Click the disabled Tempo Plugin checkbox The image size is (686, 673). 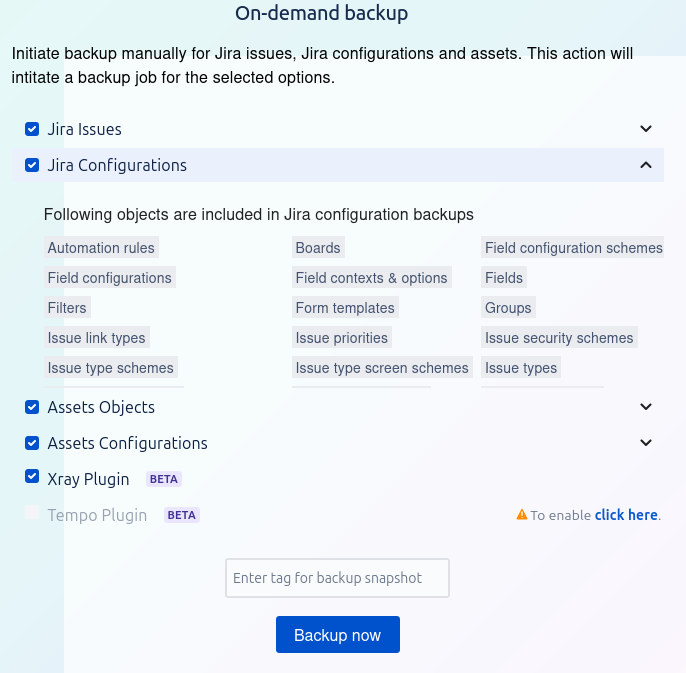32,514
